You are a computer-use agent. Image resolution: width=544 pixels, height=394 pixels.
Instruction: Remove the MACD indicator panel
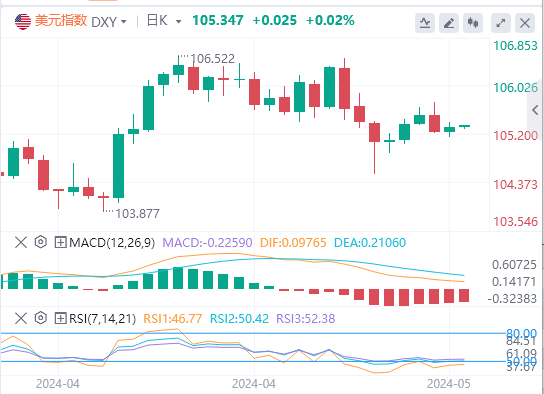(x=21, y=242)
